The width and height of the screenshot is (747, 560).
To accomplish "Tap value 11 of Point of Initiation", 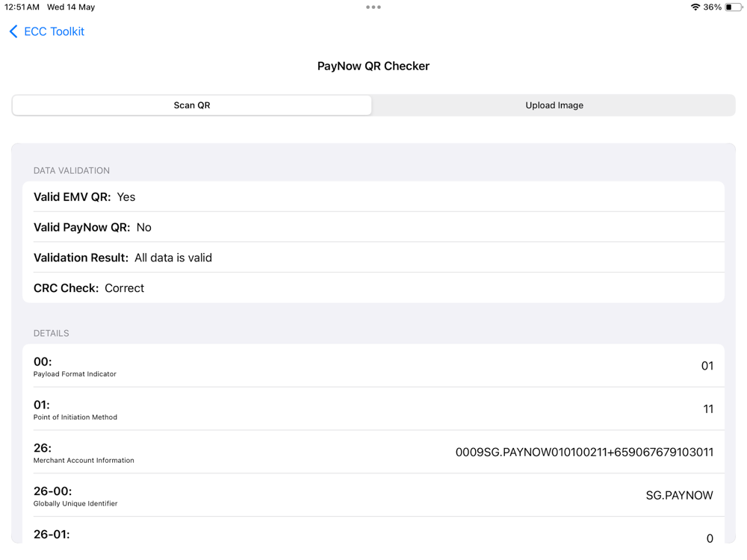I will click(x=708, y=409).
